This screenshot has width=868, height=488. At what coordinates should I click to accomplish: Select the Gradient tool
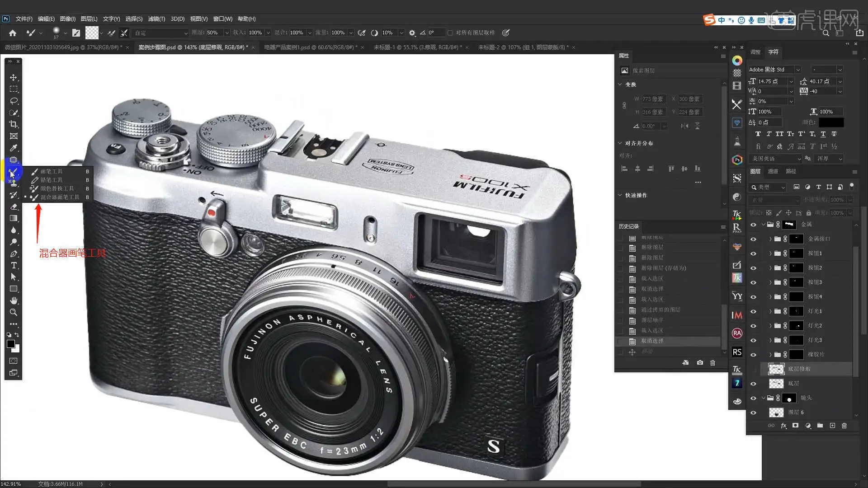(14, 218)
